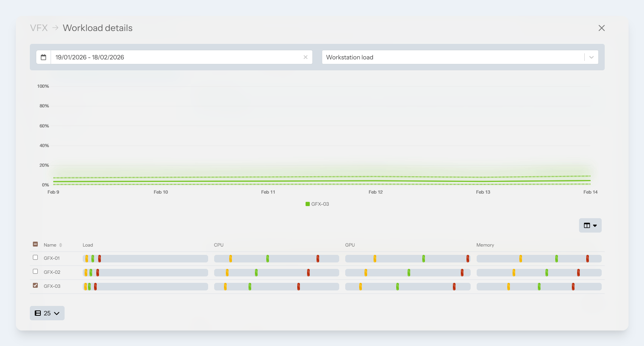This screenshot has width=644, height=346.
Task: Click the column chooser caret arrow
Action: [x=595, y=226]
